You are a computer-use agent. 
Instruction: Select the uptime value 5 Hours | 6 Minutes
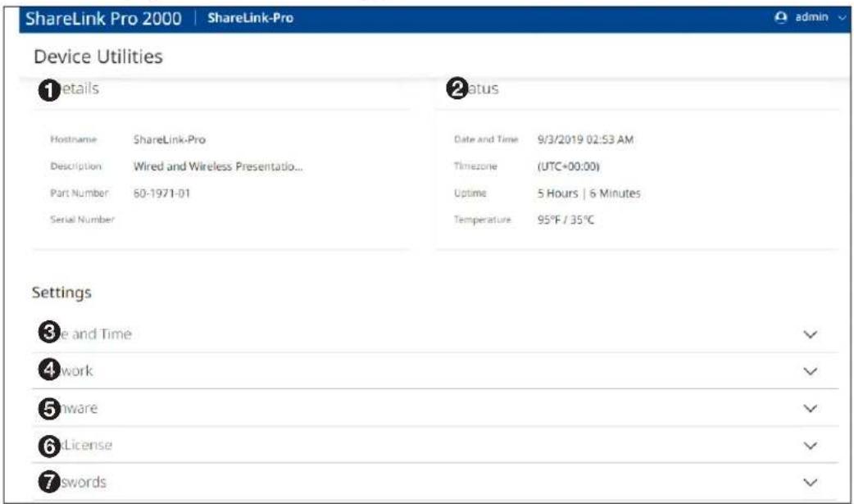[588, 193]
